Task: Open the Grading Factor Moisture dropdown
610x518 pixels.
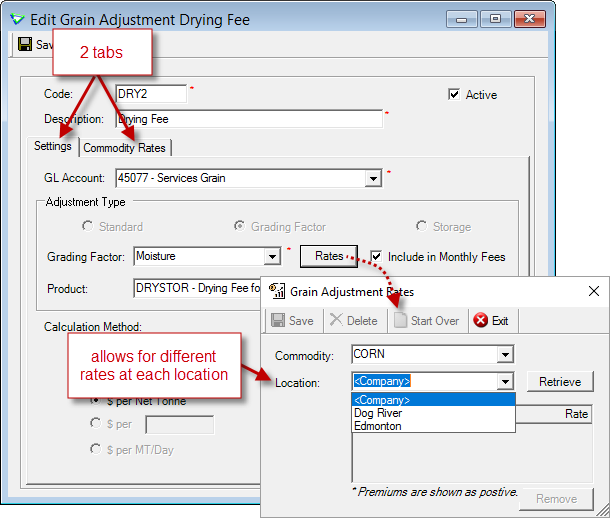Action: tap(272, 256)
